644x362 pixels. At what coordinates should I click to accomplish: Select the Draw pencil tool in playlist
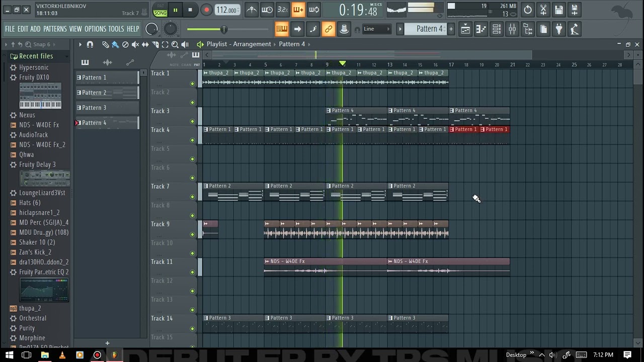[105, 44]
